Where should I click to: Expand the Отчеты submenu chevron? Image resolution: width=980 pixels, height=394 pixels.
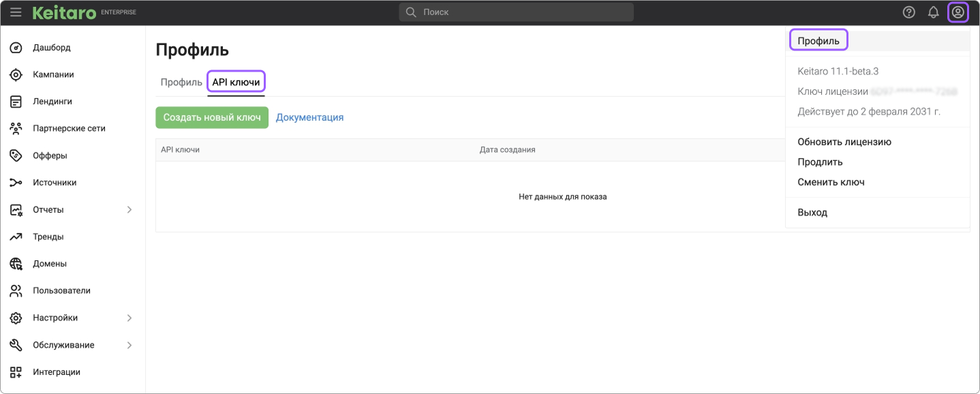[x=129, y=210]
